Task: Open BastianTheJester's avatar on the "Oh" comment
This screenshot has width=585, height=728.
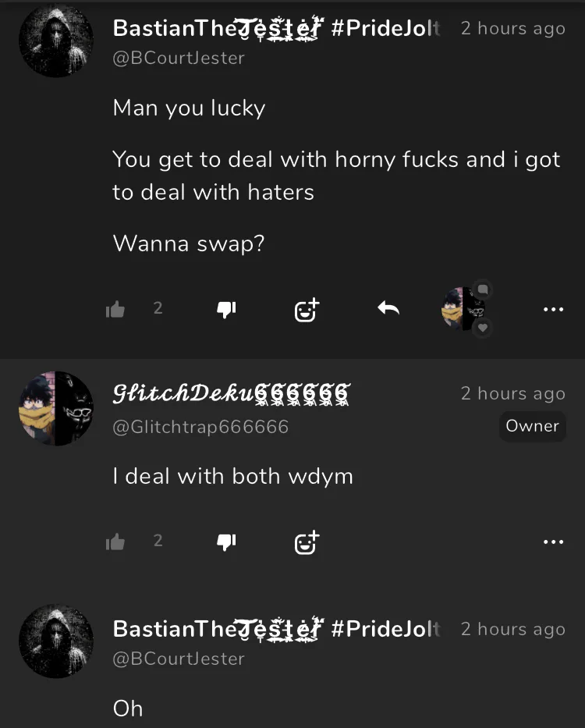Action: pos(56,641)
